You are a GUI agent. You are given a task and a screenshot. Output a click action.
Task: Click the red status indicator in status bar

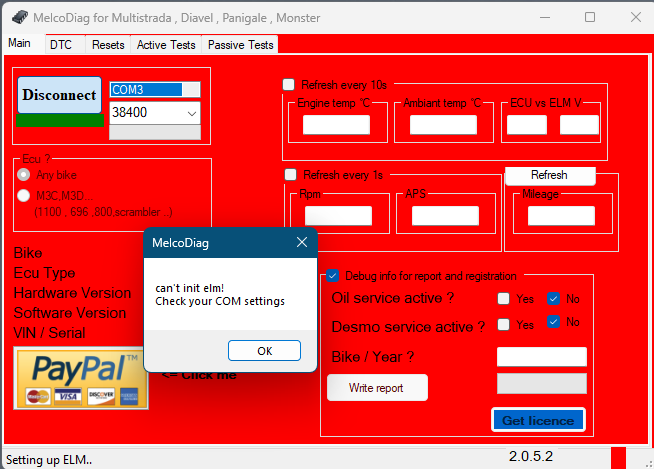point(618,458)
